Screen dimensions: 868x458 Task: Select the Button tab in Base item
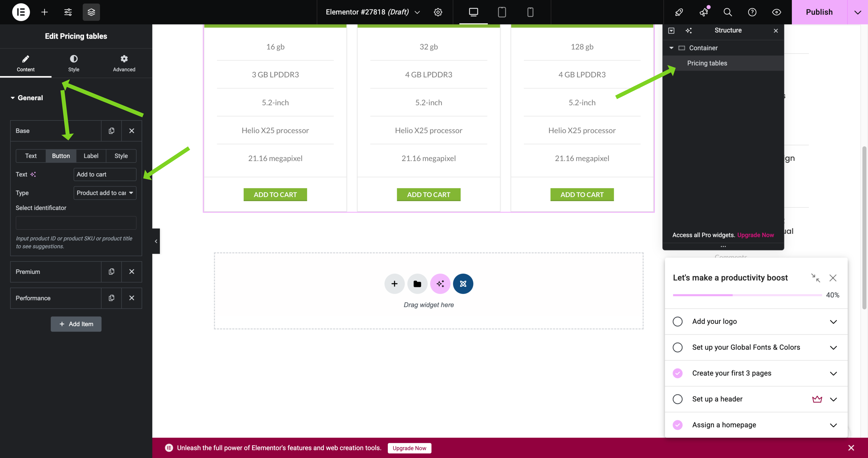[61, 156]
